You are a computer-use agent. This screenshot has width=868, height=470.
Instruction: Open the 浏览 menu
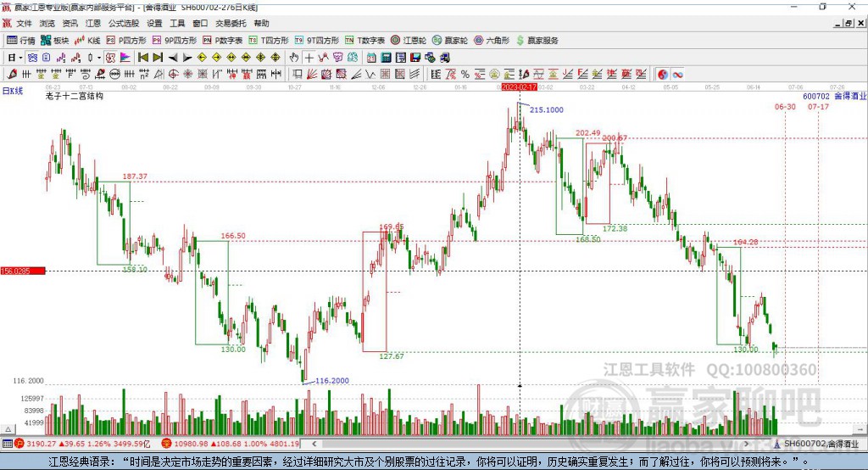tap(47, 23)
